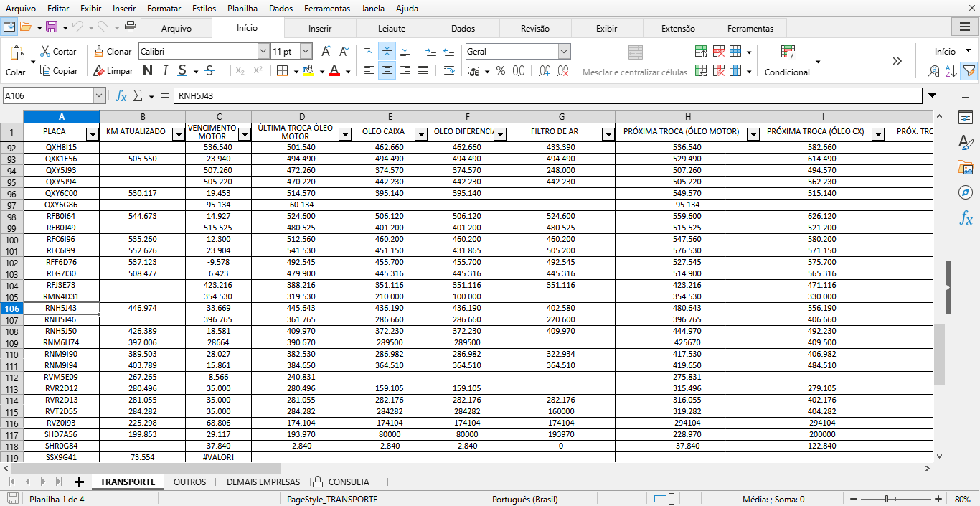Click the Name Box showing A106
The width and height of the screenshot is (980, 506).
click(48, 95)
